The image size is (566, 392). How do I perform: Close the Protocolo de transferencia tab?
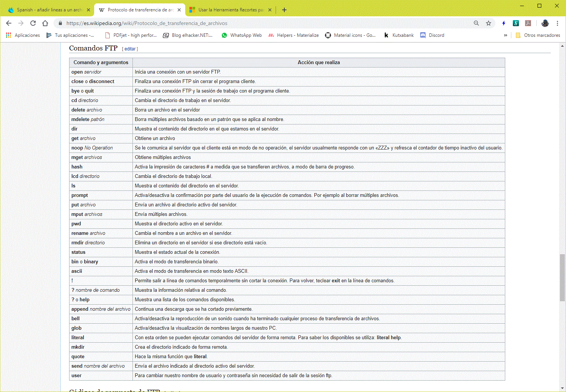pos(179,10)
